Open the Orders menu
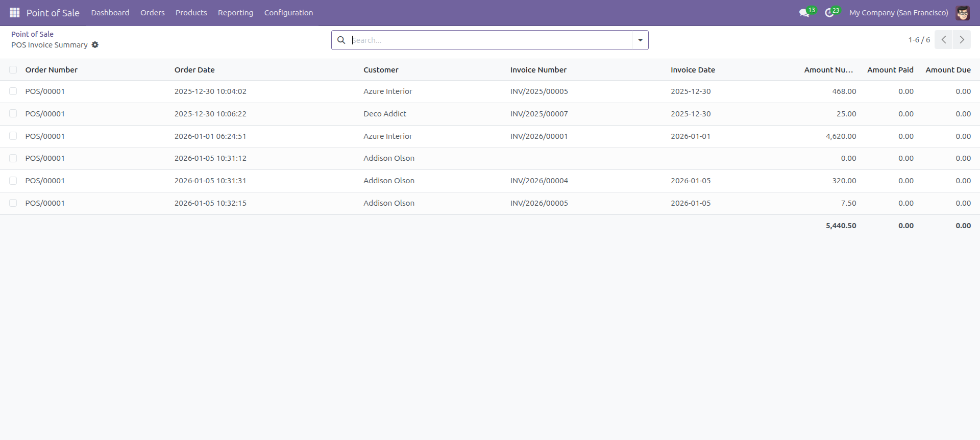The image size is (980, 440). point(153,13)
